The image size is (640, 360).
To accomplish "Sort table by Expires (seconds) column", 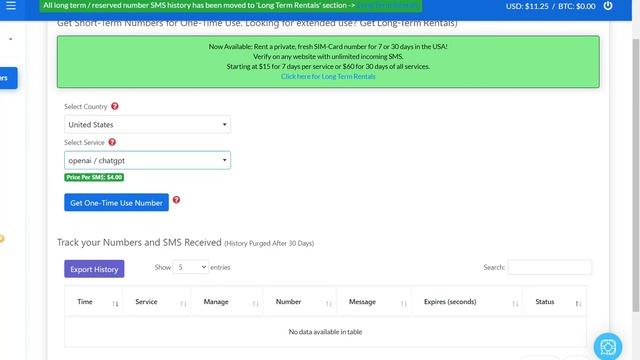I will (x=467, y=302).
